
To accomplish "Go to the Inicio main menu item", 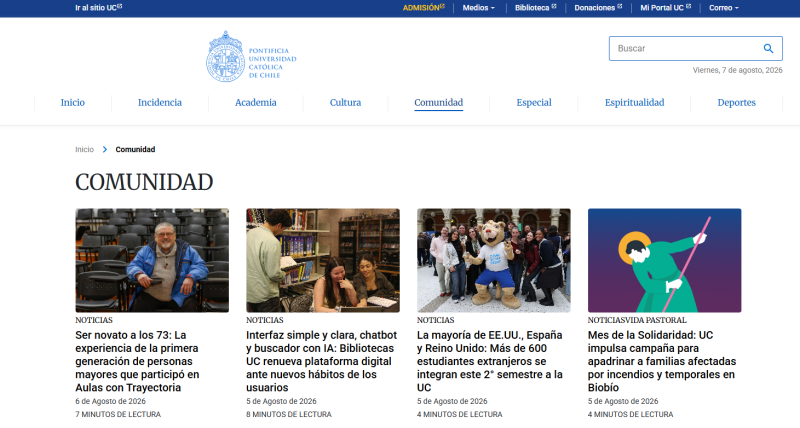I will [x=73, y=103].
